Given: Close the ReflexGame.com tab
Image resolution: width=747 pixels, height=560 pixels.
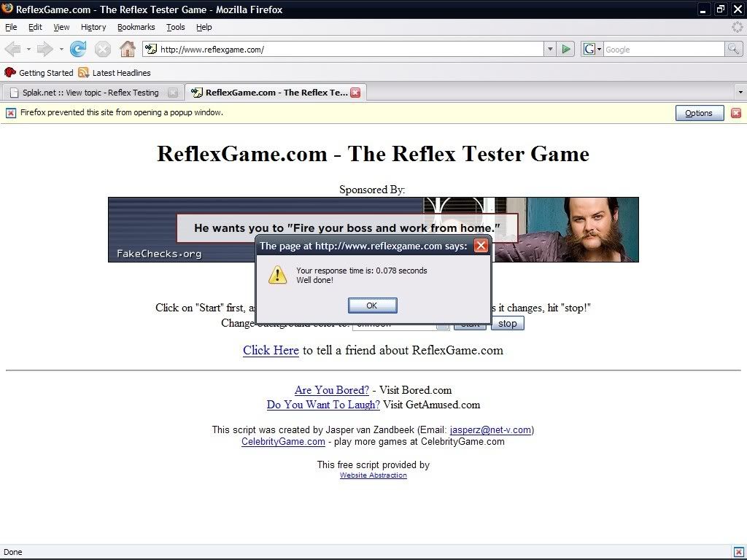Looking at the screenshot, I should coord(355,93).
